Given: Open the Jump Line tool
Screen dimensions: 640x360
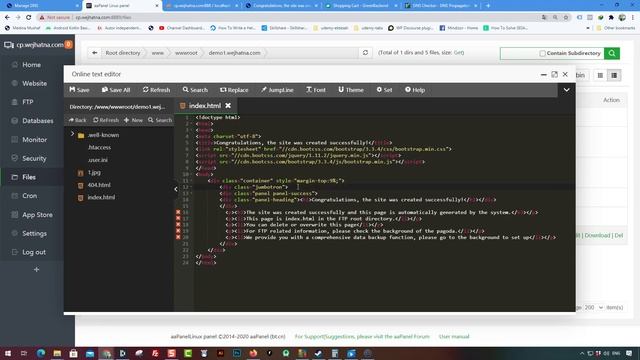Looking at the screenshot, I should coord(277,90).
